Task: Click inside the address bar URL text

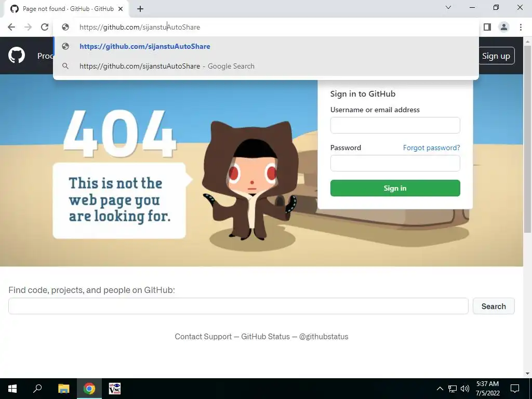Action: [140, 27]
